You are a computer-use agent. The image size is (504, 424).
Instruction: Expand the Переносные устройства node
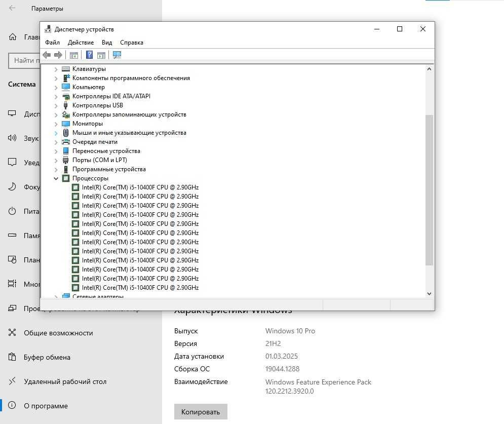click(56, 151)
